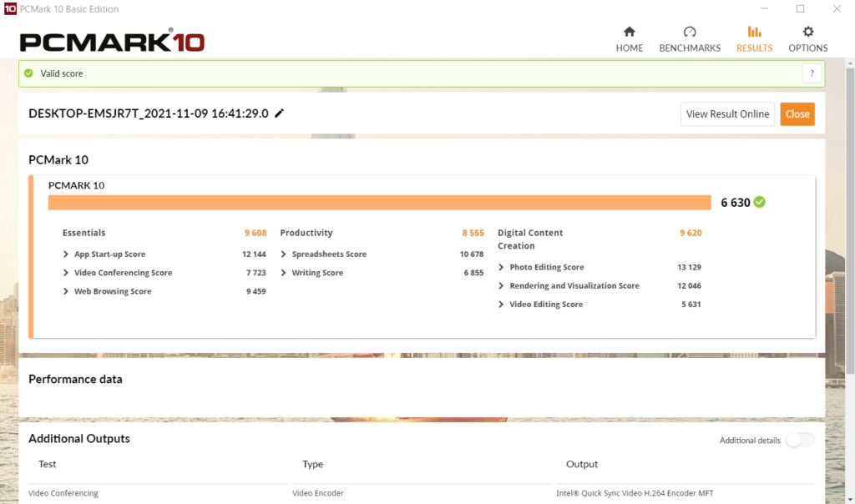Click the Spreadsheets value 10 678

[471, 254]
